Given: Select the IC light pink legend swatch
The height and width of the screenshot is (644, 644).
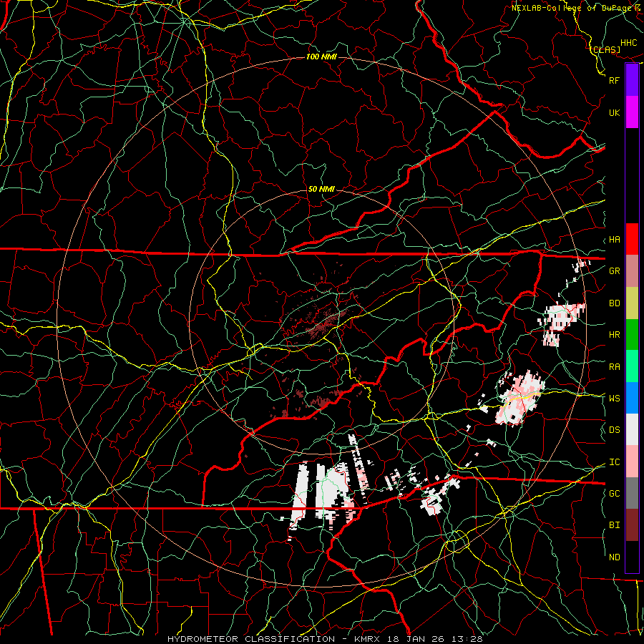Looking at the screenshot, I should click(x=632, y=462).
